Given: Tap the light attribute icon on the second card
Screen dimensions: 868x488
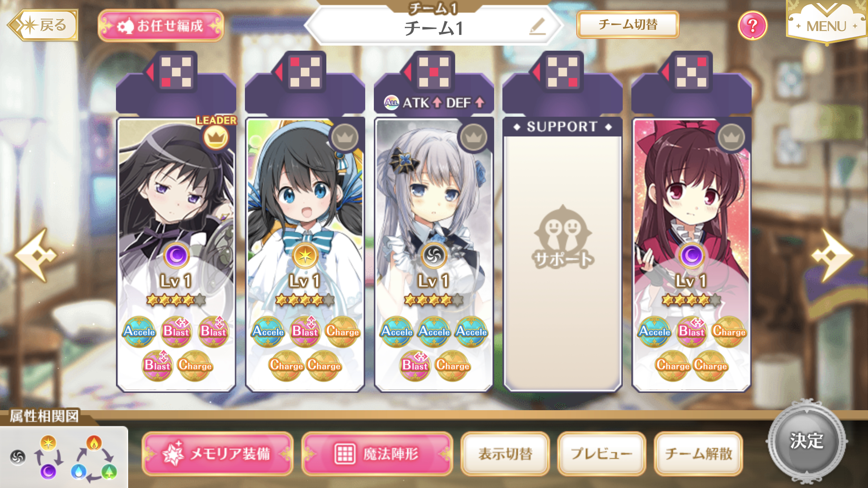Looking at the screenshot, I should (305, 256).
